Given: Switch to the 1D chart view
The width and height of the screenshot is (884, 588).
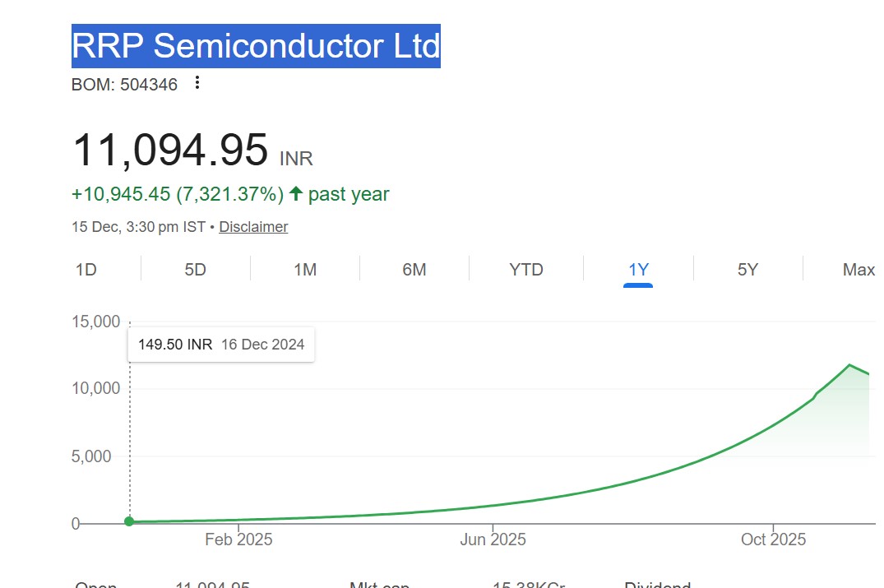Looking at the screenshot, I should pyautogui.click(x=86, y=269).
